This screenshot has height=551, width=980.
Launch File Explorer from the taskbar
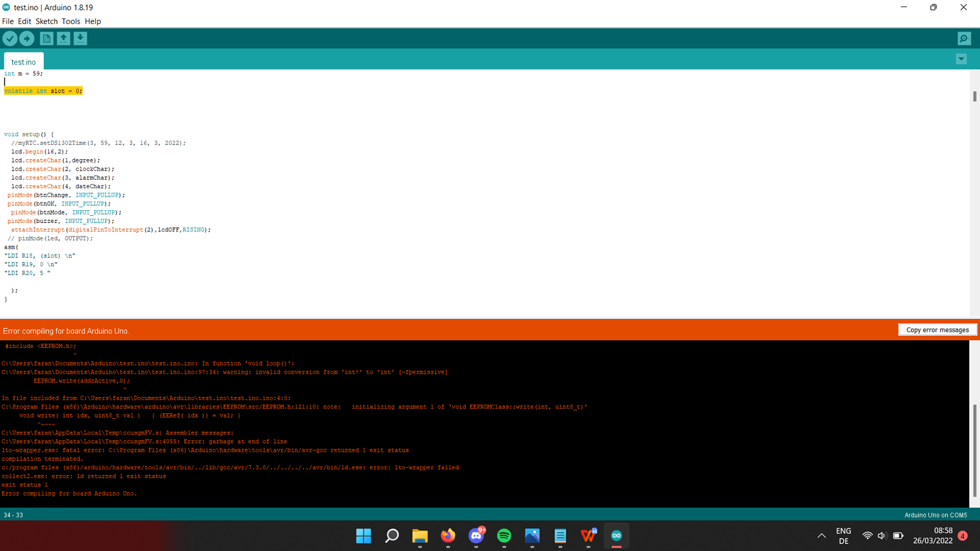[420, 536]
